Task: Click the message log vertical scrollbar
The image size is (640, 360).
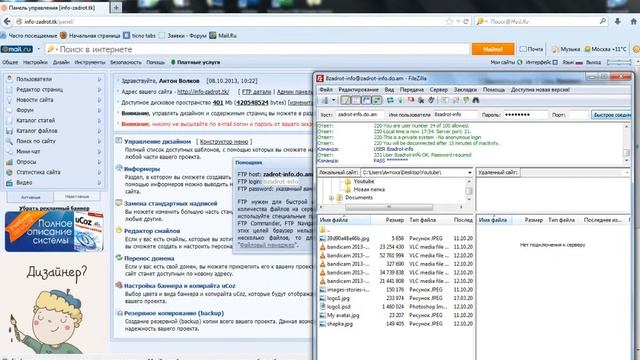Action: tap(627, 143)
